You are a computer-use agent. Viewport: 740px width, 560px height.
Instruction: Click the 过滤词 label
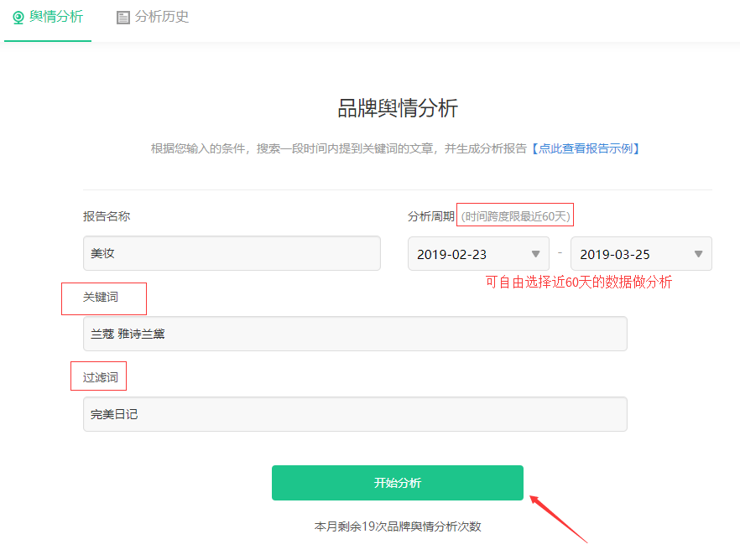point(101,377)
